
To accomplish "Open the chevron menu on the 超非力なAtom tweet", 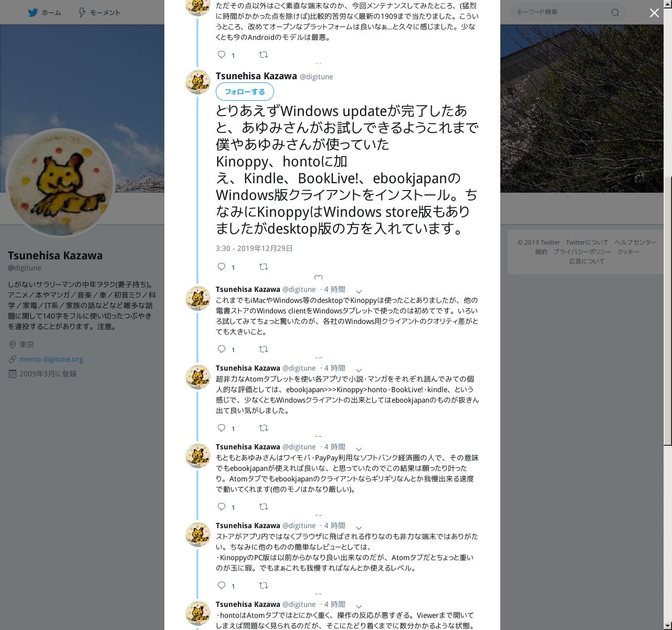I will click(x=359, y=370).
